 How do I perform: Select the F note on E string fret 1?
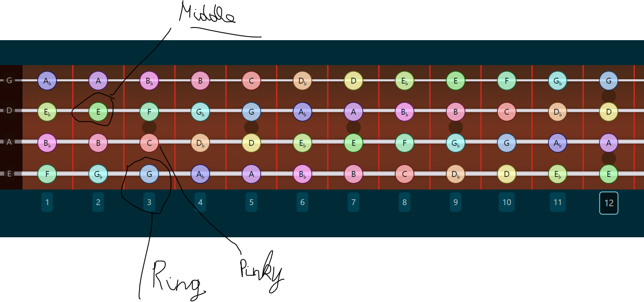pyautogui.click(x=47, y=174)
